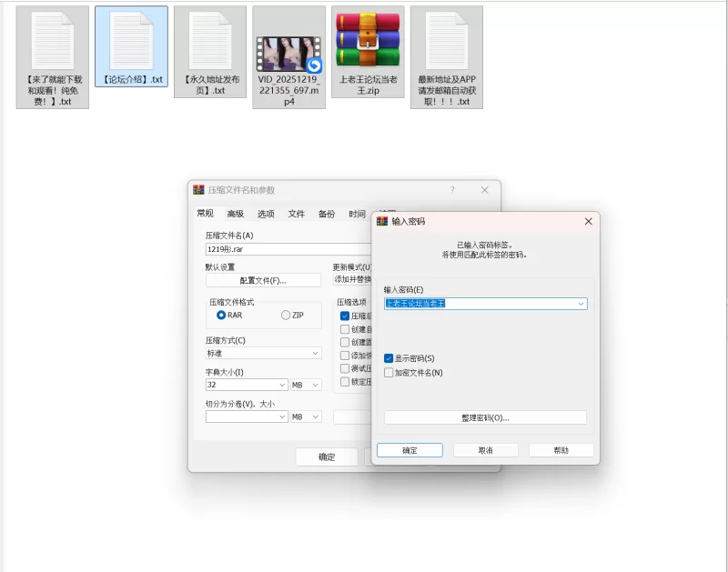Toggle the 添加 checkbox in 压缩选项
Screen dimensions: 728x572
[345, 356]
